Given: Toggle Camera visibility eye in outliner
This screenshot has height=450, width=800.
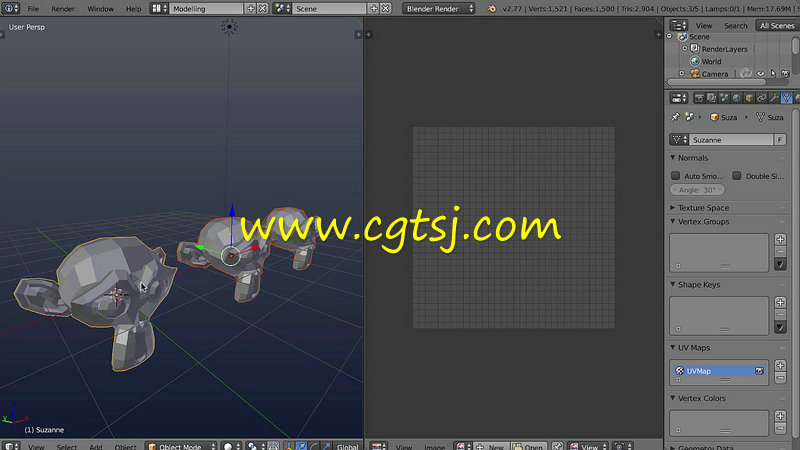Looking at the screenshot, I should [761, 73].
